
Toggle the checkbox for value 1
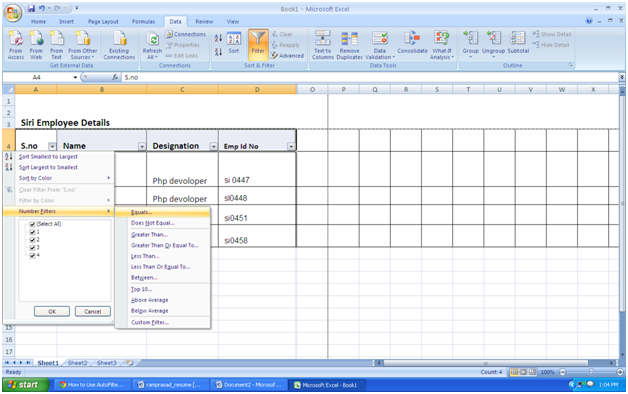click(x=32, y=232)
